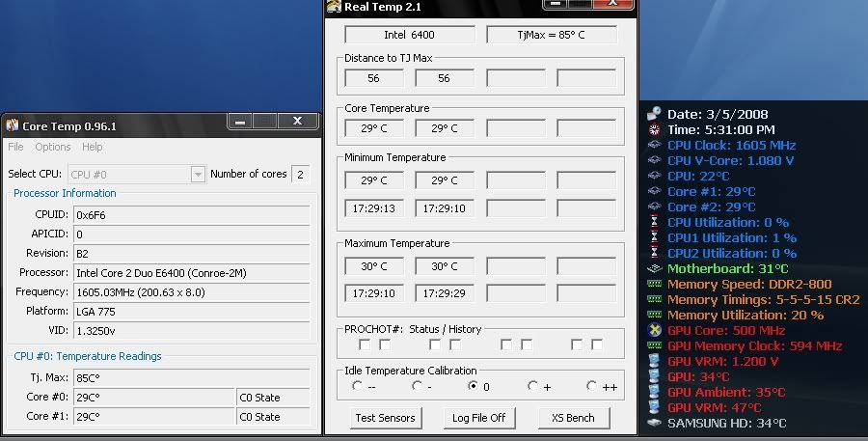The image size is (868, 441).
Task: Click the XS Bench button
Action: click(574, 418)
